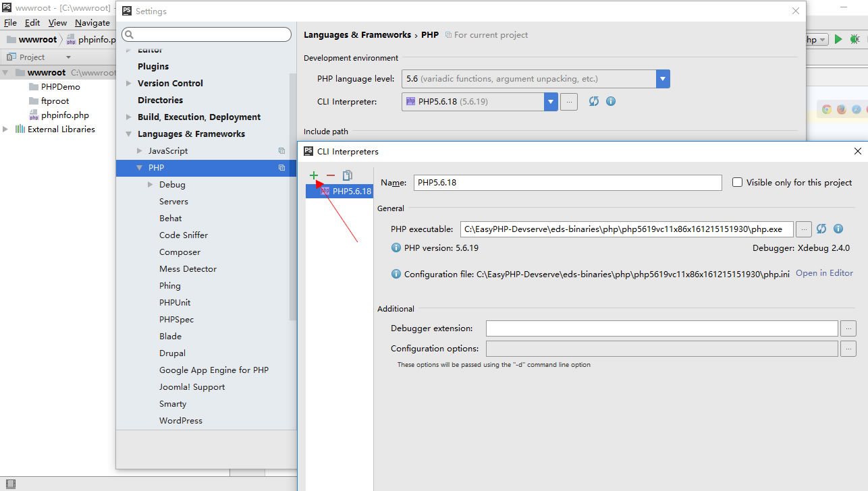This screenshot has width=868, height=491.
Task: Open the File menu
Action: tap(10, 23)
